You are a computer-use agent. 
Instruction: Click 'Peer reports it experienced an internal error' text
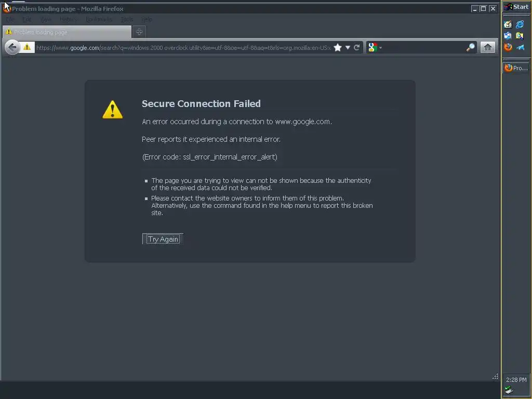click(211, 139)
